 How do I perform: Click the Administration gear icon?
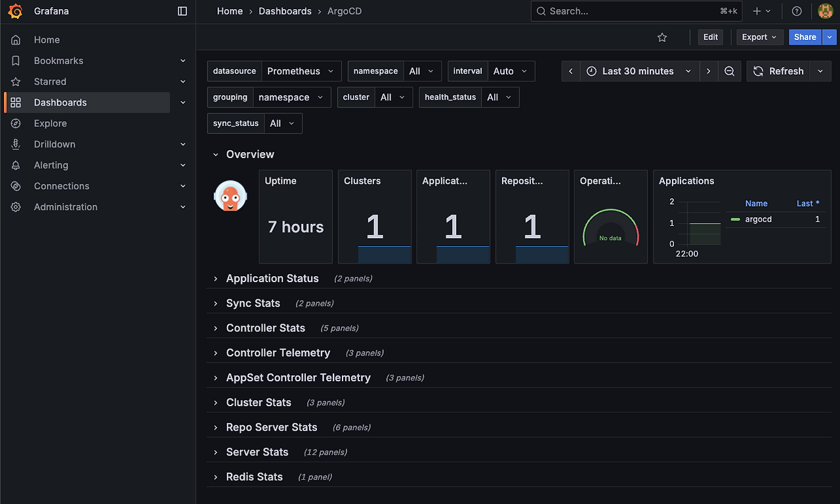tap(16, 207)
